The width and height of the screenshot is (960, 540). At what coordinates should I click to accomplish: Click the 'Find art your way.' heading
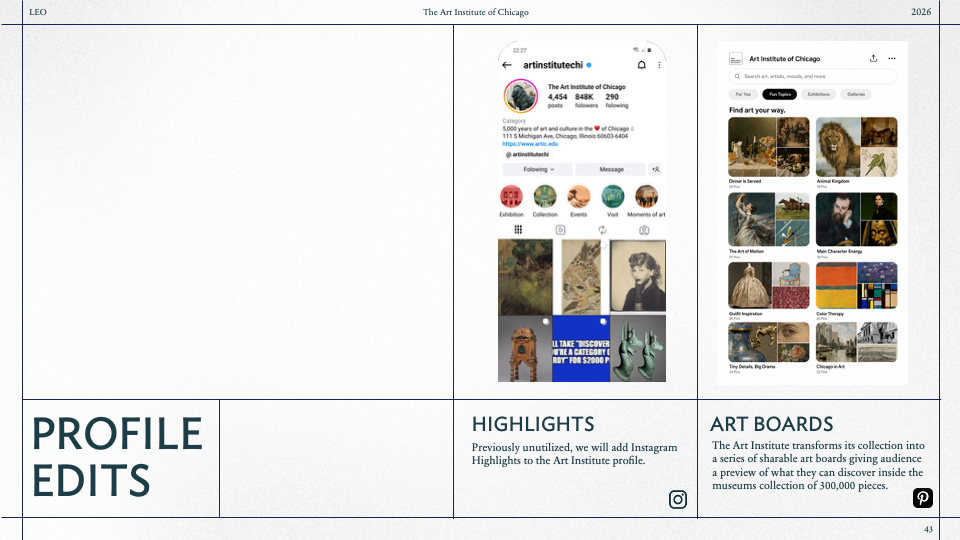757,110
